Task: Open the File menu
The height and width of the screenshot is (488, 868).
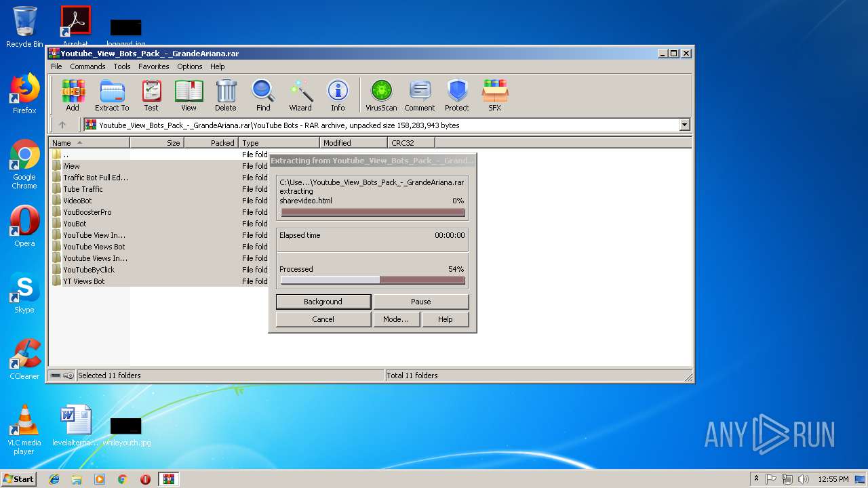Action: pyautogui.click(x=56, y=66)
